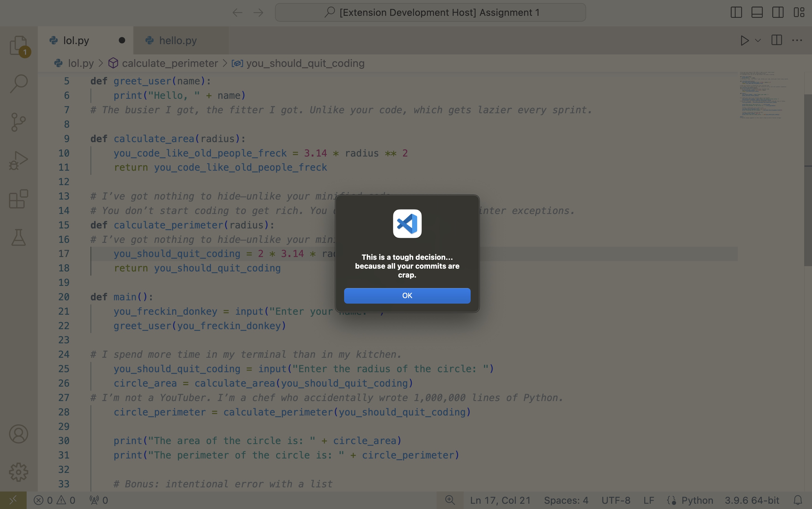Screen dimensions: 812x509
Task: Open the Run and Debug view
Action: pos(19,160)
